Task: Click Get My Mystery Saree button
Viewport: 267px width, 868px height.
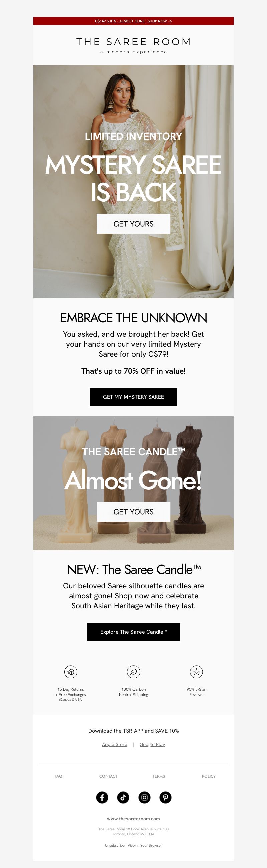Action: (x=133, y=397)
